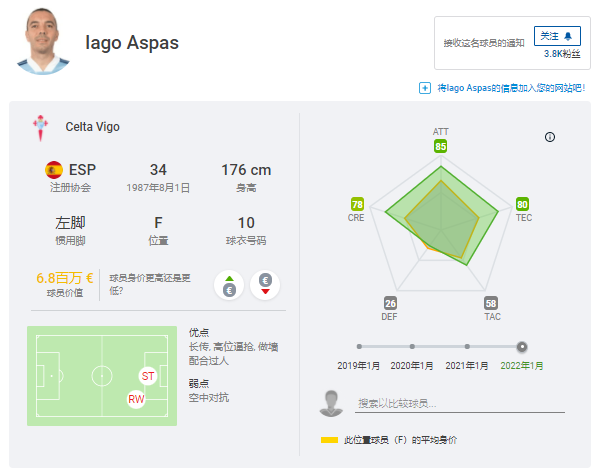Click the 关注 follow button

[x=557, y=36]
